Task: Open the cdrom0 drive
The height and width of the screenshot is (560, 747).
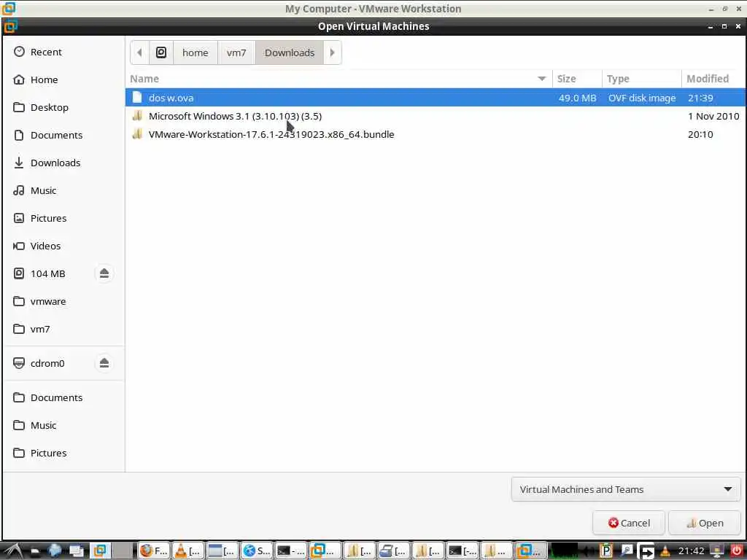Action: [x=47, y=363]
